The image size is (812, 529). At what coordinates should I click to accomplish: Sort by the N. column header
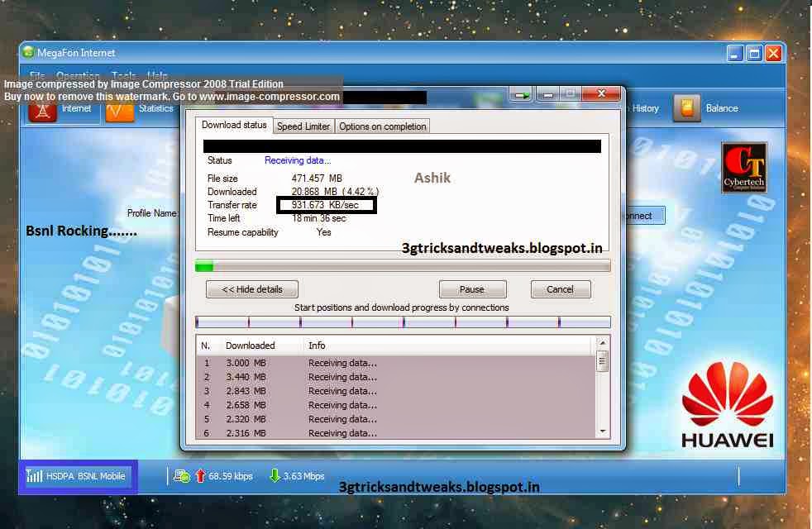click(206, 346)
